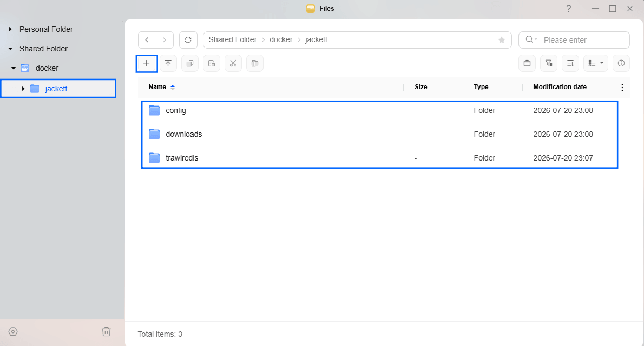Expand the jackett tree node
The width and height of the screenshot is (644, 346).
pyautogui.click(x=23, y=89)
